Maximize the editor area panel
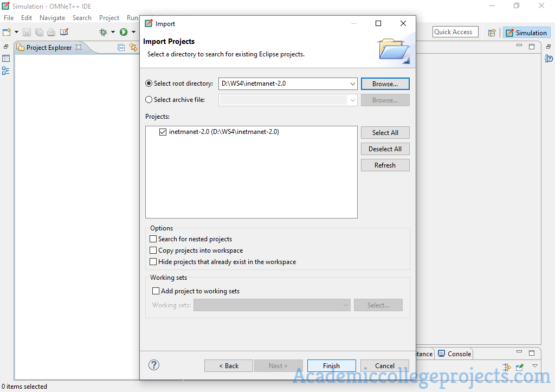This screenshot has width=555, height=392. (532, 47)
